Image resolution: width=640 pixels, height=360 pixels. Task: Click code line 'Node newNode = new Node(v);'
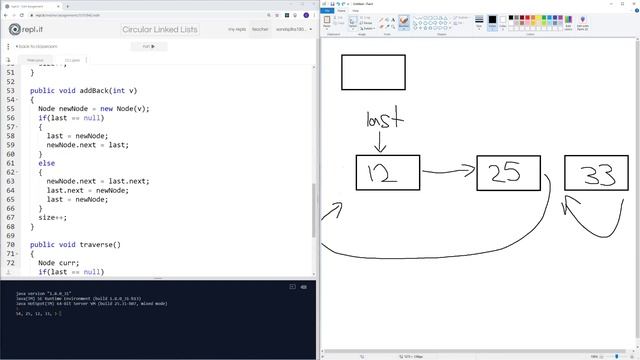[94, 109]
